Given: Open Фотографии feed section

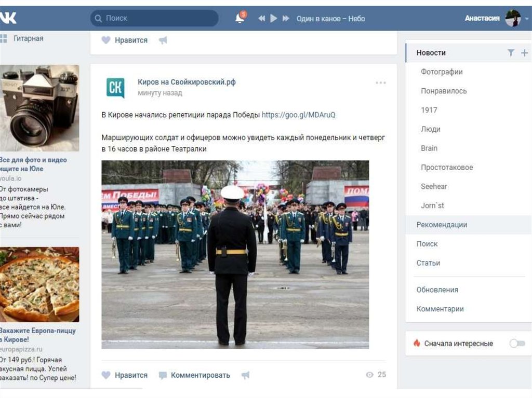Looking at the screenshot, I should pyautogui.click(x=442, y=72).
